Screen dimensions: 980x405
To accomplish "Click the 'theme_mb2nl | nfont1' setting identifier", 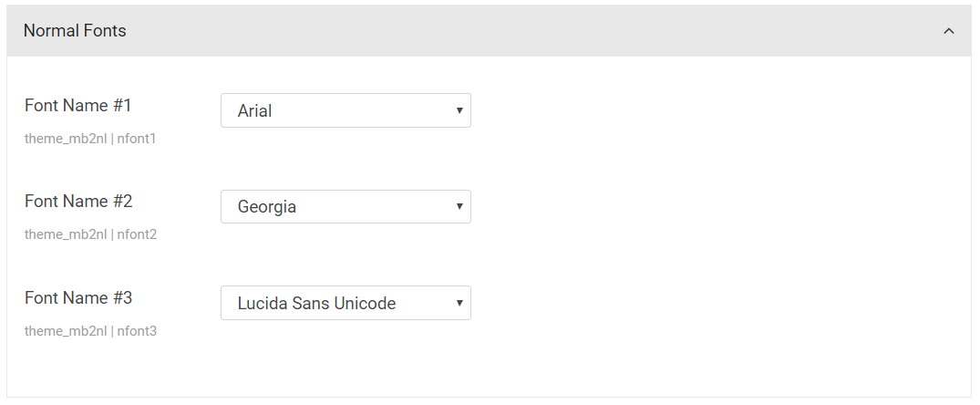I will (90, 139).
